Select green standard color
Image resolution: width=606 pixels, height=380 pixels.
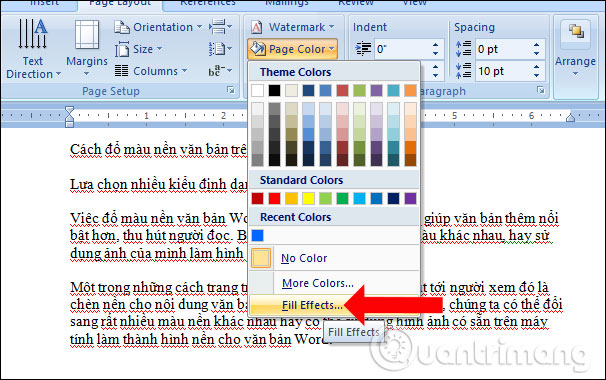pos(342,198)
